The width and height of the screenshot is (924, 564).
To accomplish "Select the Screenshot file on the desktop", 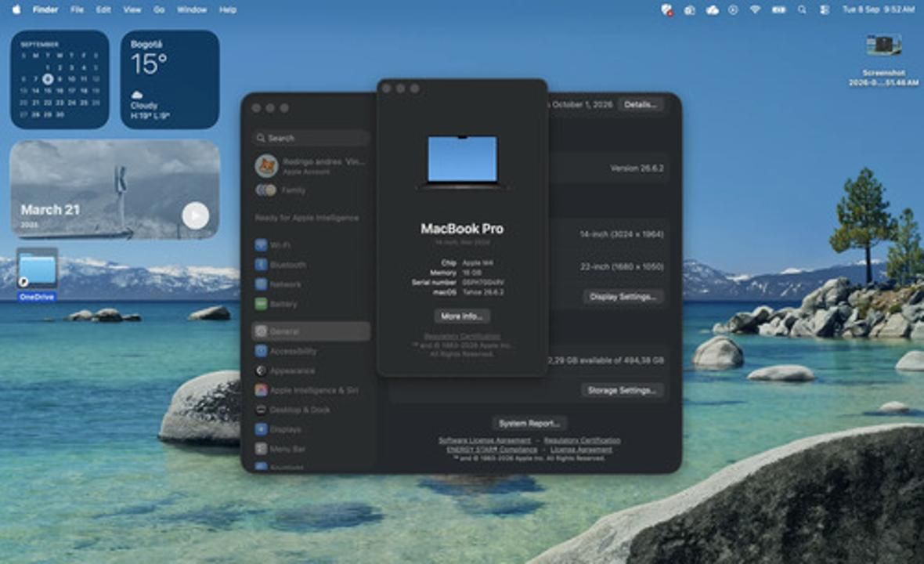I will click(x=883, y=60).
